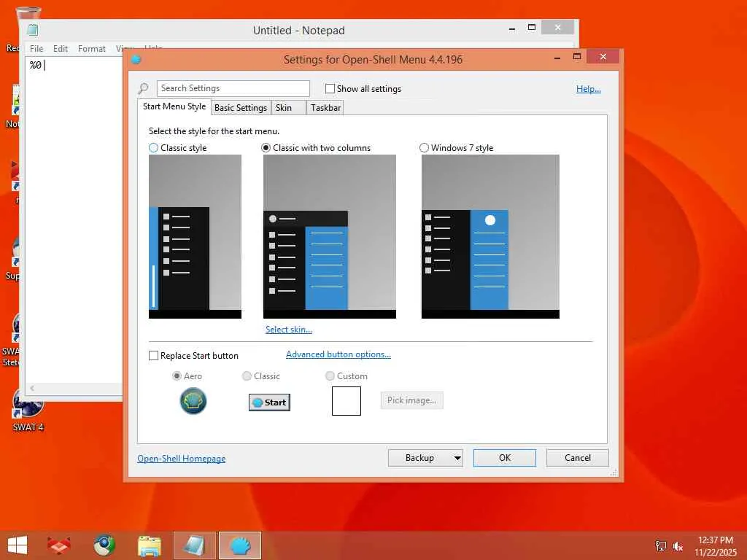Open the Notepad Edit menu
This screenshot has width=747, height=560.
[x=60, y=49]
